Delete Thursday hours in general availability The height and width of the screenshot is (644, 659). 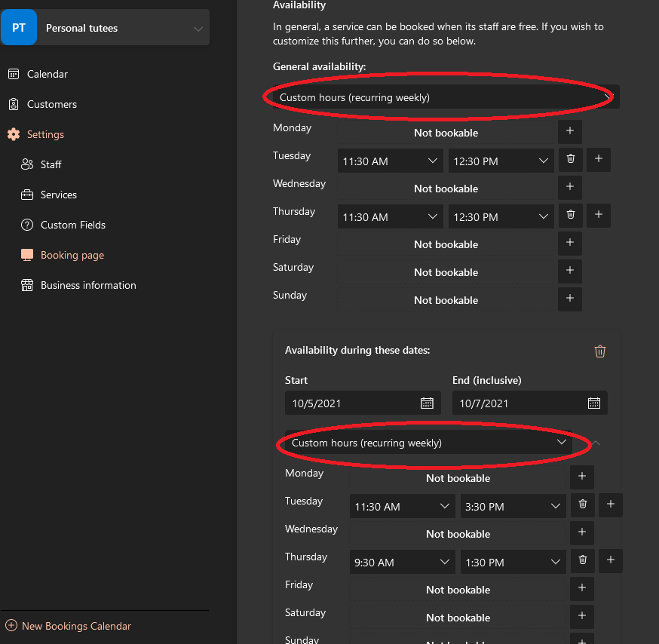(x=571, y=216)
